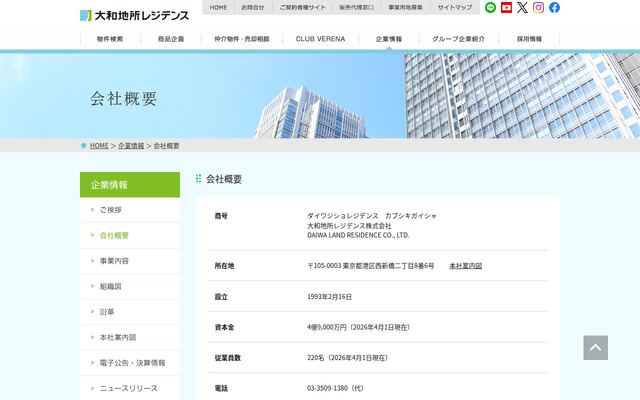Open 電子公告・決算情報 in the sidebar
The image size is (640, 400).
click(x=130, y=363)
